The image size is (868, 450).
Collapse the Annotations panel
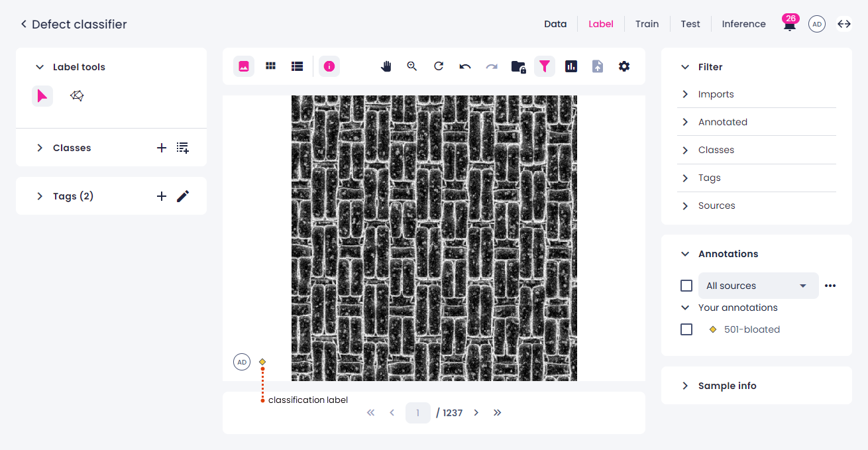coord(685,254)
